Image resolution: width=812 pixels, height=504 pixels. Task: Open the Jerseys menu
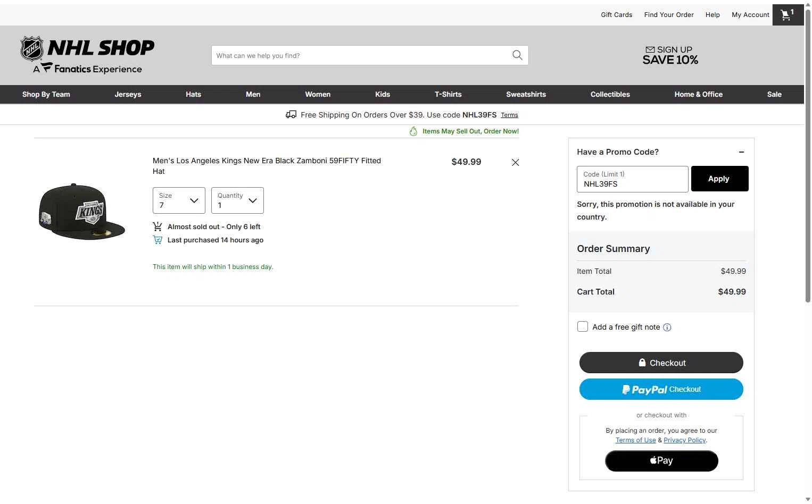[128, 95]
